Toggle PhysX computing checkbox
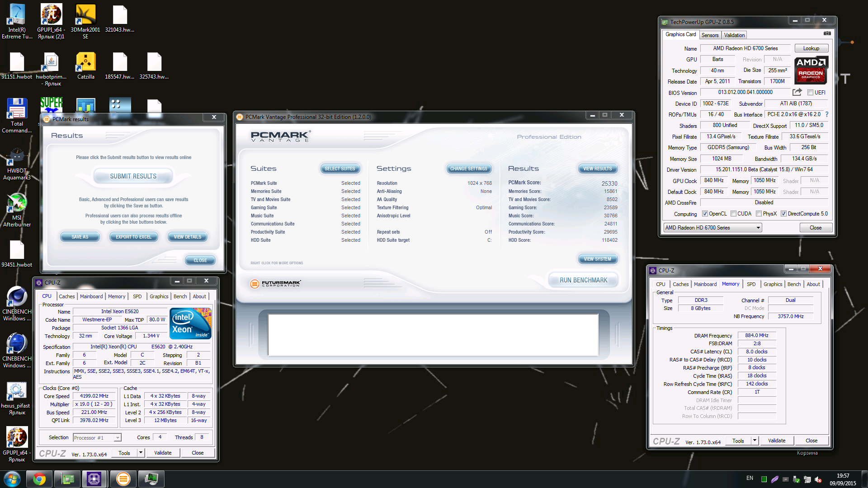This screenshot has height=488, width=868. [x=759, y=214]
